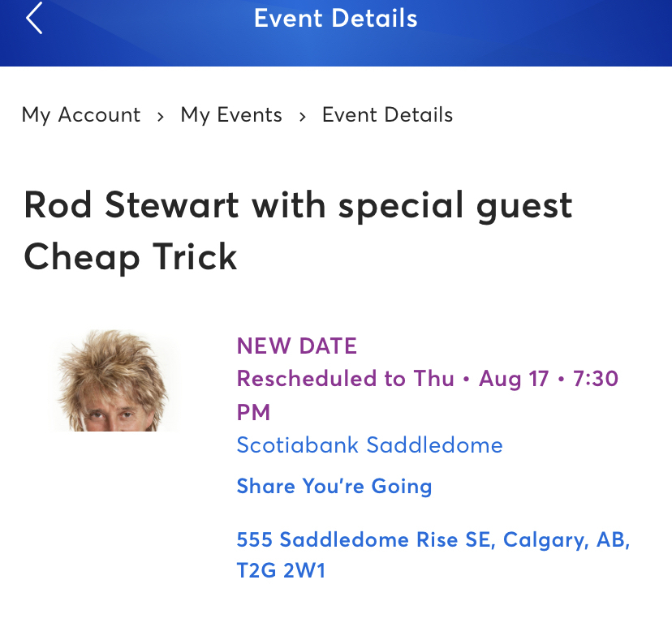The image size is (672, 627).
Task: Tap the back arrow in the header
Action: [x=34, y=18]
